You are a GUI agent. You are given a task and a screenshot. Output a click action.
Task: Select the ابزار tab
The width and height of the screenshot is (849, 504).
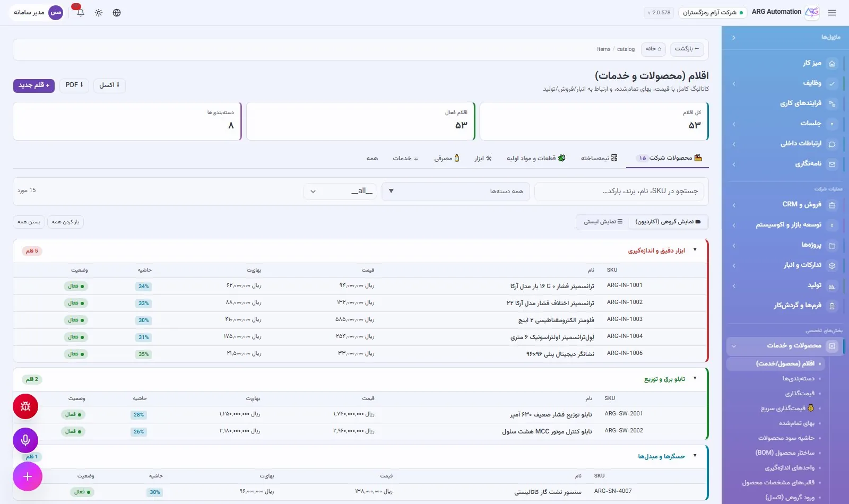pos(483,158)
